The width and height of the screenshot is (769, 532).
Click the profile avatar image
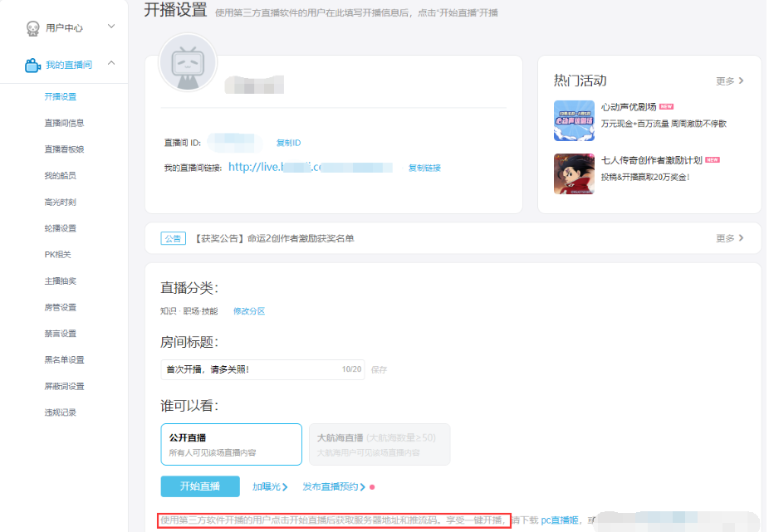(x=188, y=63)
